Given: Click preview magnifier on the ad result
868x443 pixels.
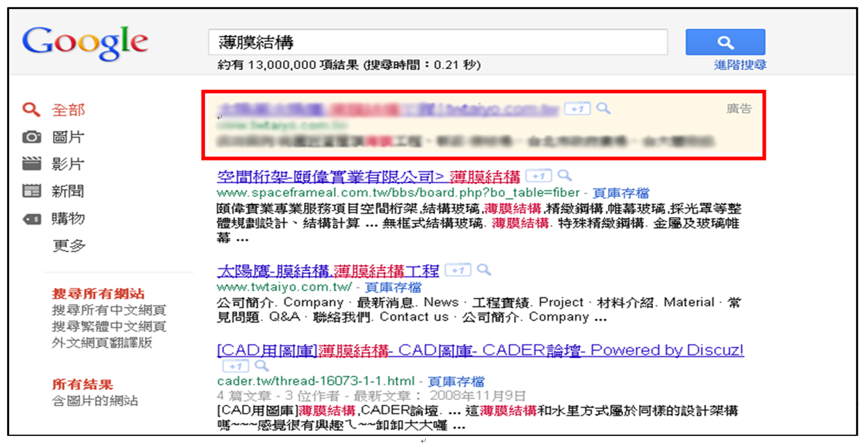Looking at the screenshot, I should click(604, 108).
